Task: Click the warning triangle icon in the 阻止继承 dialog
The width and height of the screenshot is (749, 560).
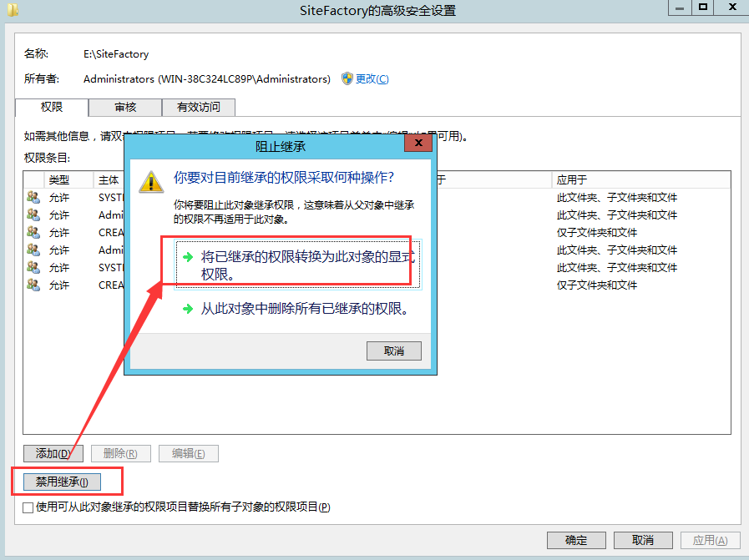Action: coord(151,182)
